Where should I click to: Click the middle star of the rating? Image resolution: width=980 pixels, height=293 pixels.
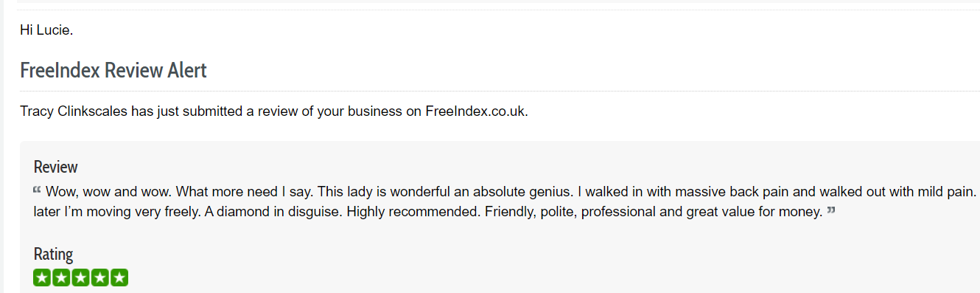click(x=81, y=278)
